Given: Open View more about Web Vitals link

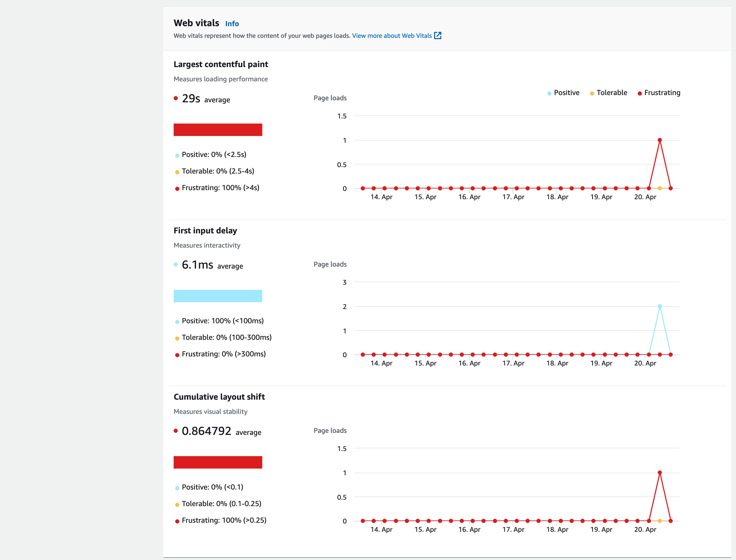Looking at the screenshot, I should [x=392, y=36].
